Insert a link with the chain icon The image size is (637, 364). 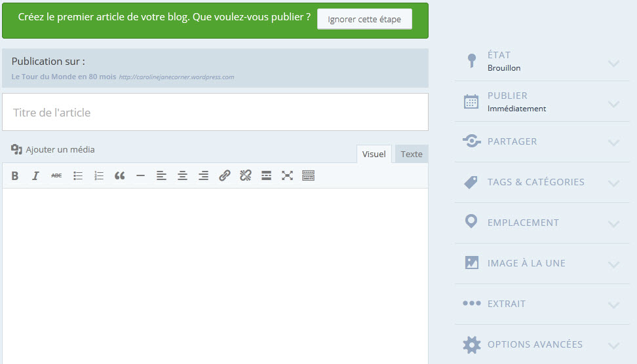pyautogui.click(x=225, y=175)
